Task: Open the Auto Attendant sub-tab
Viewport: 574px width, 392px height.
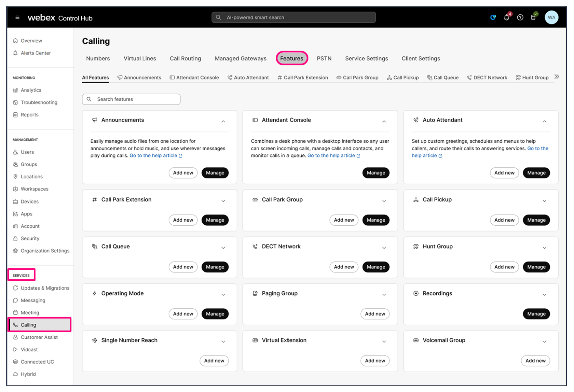Action: [x=248, y=78]
